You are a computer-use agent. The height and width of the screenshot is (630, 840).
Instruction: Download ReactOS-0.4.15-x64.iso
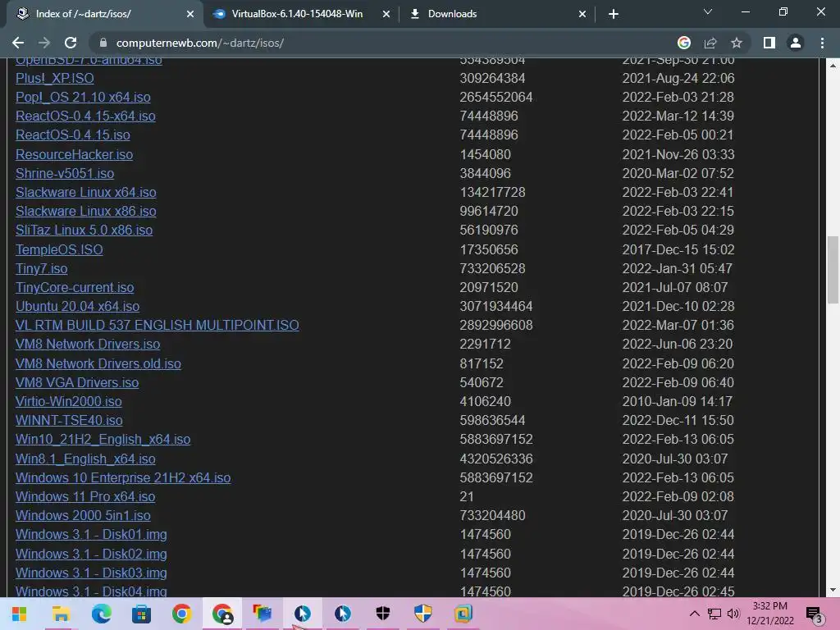tap(85, 116)
